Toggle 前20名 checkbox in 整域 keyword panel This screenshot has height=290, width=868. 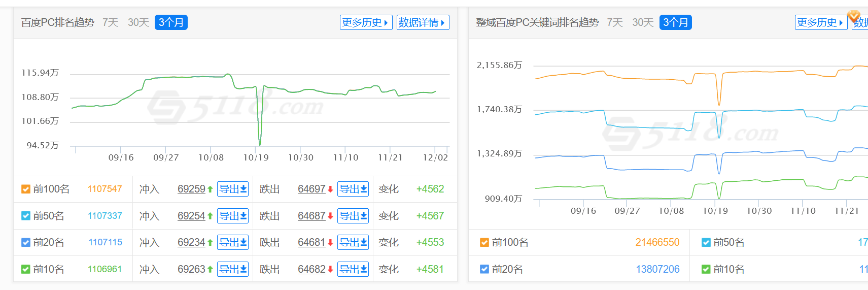[x=484, y=269]
